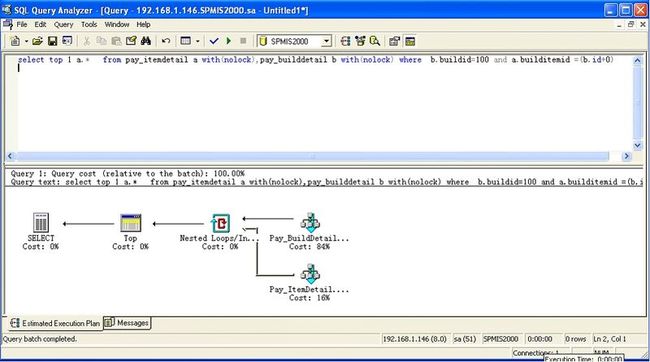Switch to the Estimated Execution Plan tab
650x362 pixels.
point(55,323)
